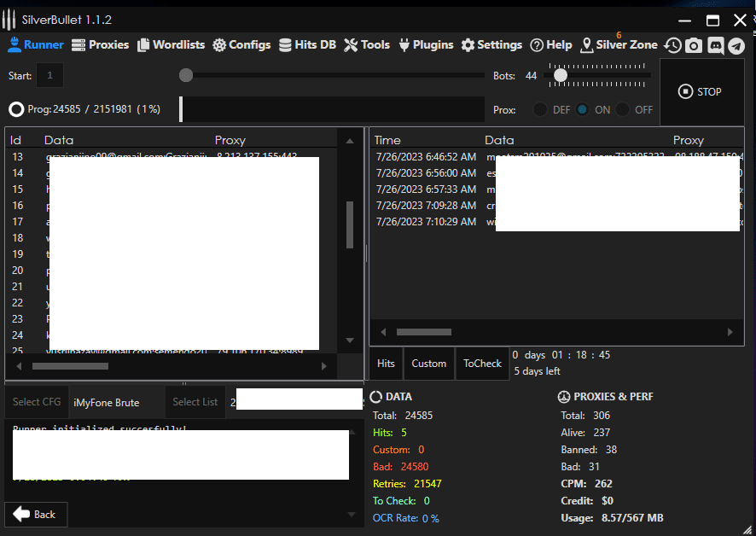
Task: Click the Telegram icon
Action: (736, 46)
